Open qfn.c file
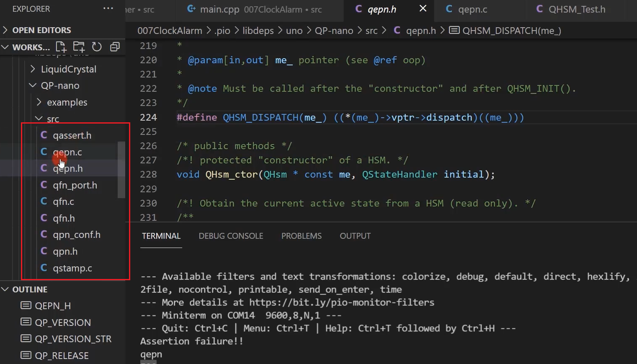 point(63,201)
